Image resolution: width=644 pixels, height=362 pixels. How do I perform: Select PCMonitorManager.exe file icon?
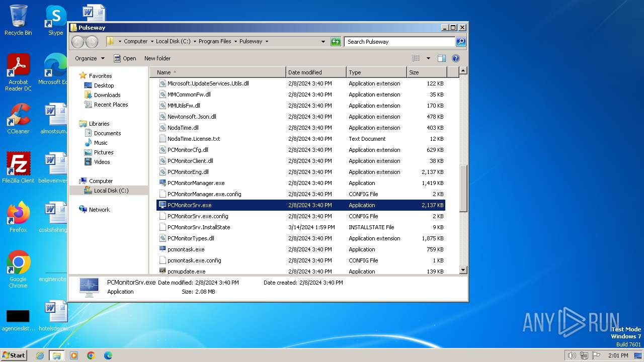163,183
